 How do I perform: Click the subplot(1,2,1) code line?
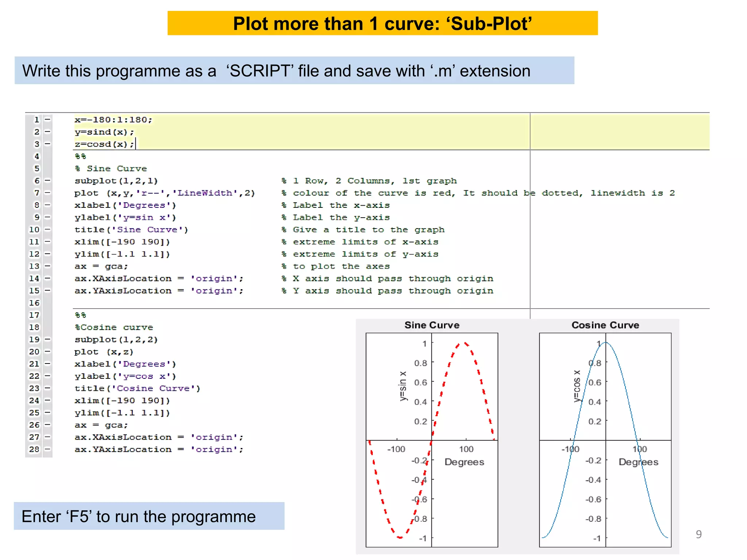116,180
